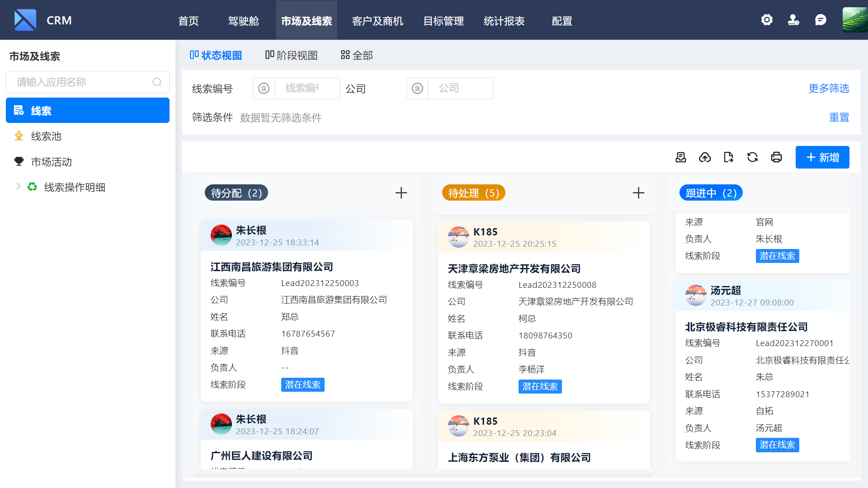Export lead data using the export file icon

click(x=728, y=157)
